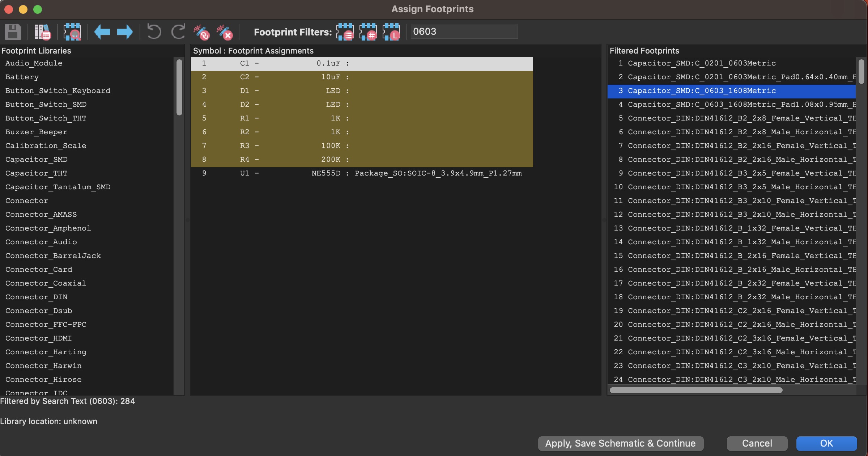Click the redo icon
The width and height of the screenshot is (868, 456).
click(179, 31)
